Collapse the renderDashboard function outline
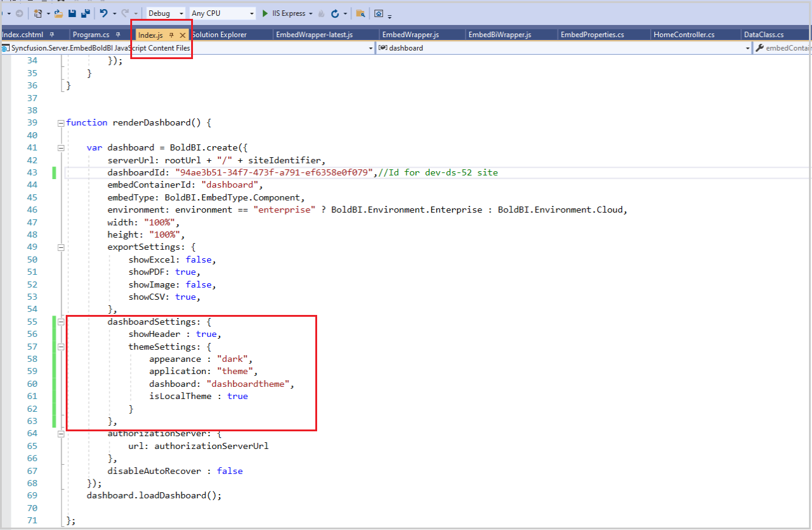This screenshot has height=530, width=812. click(60, 122)
